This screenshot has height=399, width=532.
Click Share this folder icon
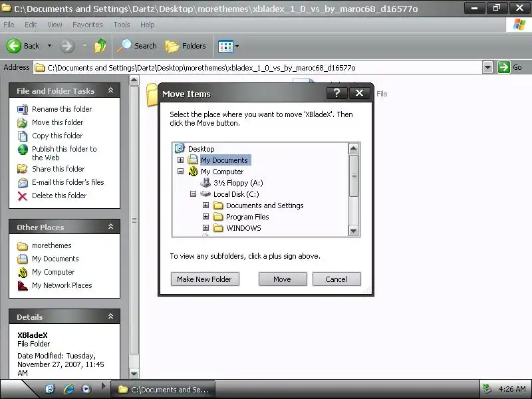tap(23, 169)
